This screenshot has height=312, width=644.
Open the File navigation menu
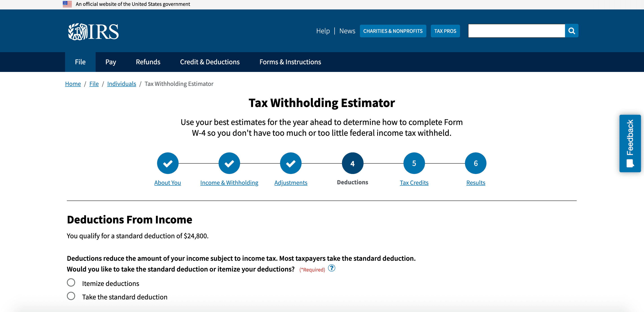click(80, 62)
